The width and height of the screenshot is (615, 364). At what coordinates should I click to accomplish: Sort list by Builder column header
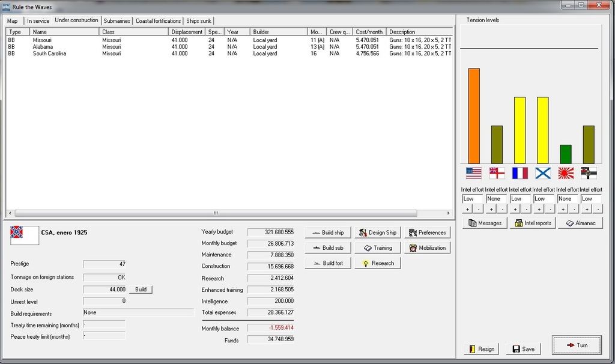[279, 32]
